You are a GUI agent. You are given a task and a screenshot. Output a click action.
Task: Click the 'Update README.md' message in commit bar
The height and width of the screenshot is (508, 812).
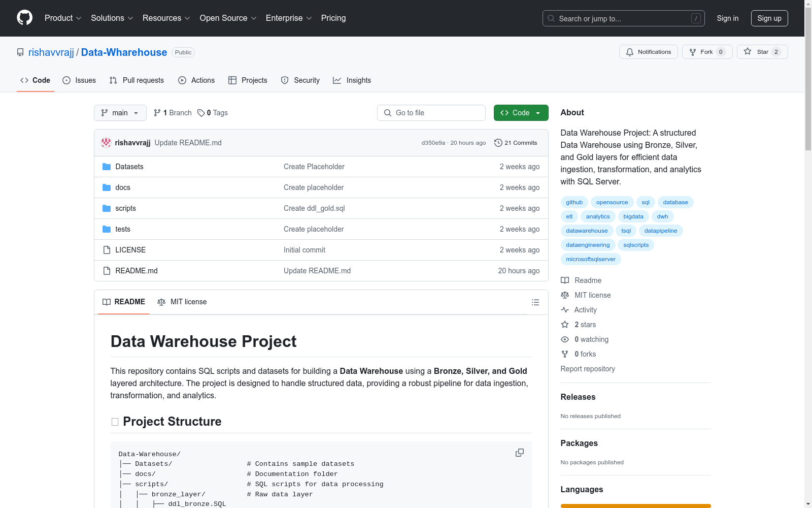(188, 143)
